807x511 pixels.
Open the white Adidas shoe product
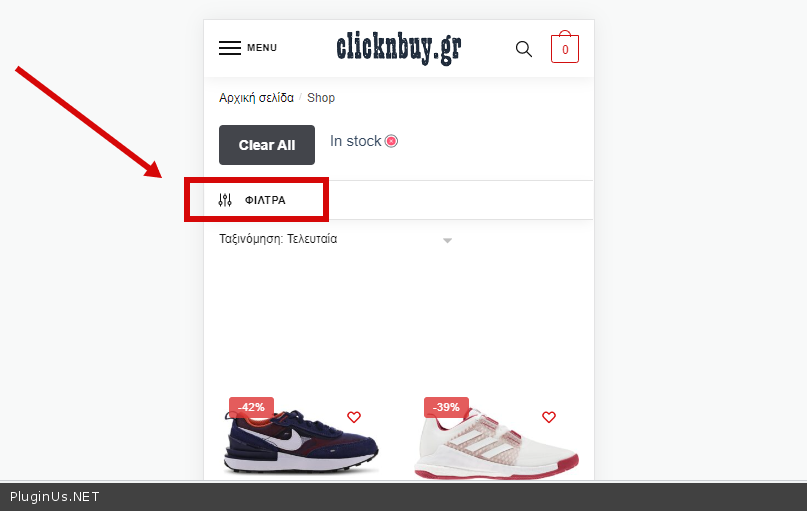497,445
